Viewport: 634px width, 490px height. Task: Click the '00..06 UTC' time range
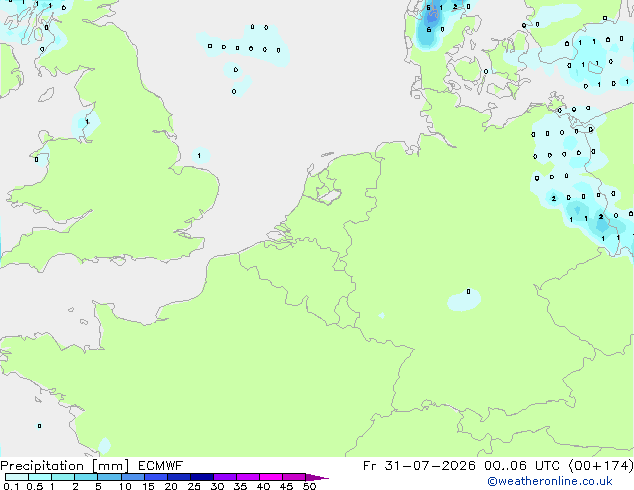[522, 466]
